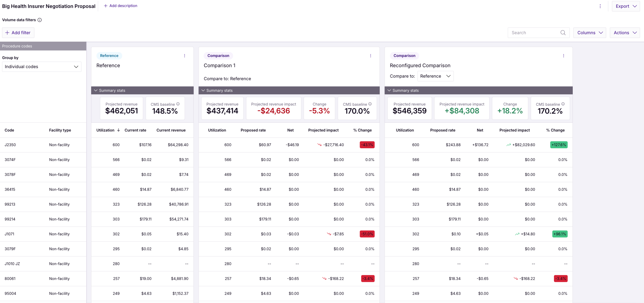This screenshot has width=644, height=303.
Task: Click the search magnifier icon
Action: coord(563,33)
